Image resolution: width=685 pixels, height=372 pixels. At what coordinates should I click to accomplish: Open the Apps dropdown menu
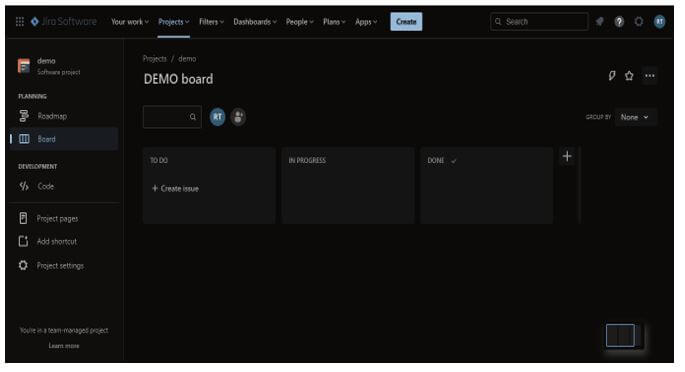point(366,22)
